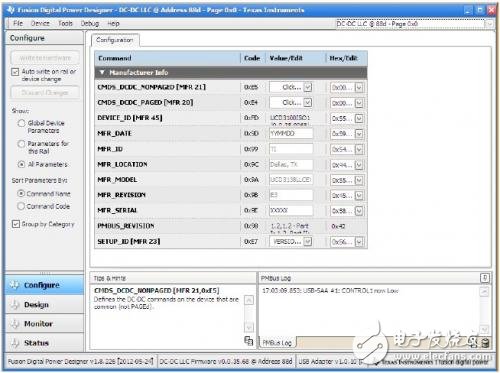Click the trash icon in PMBus Log corner
Viewport: 500px width, 373px height.
click(x=486, y=342)
